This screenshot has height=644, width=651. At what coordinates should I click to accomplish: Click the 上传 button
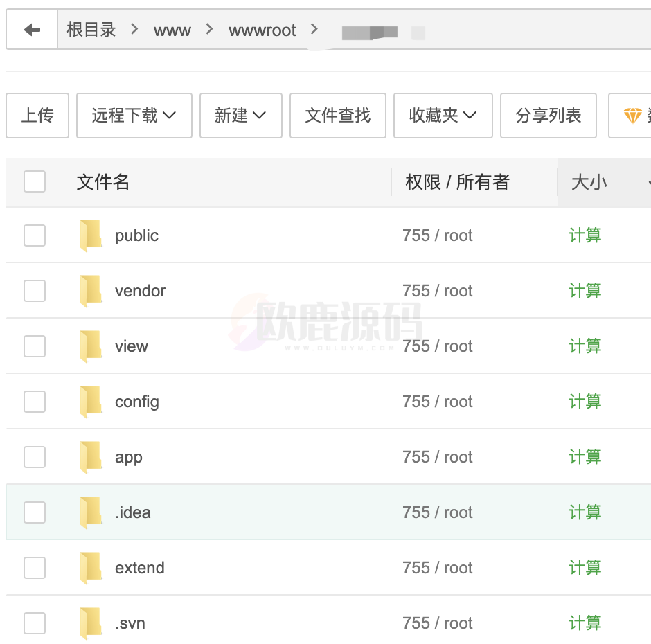tap(37, 116)
